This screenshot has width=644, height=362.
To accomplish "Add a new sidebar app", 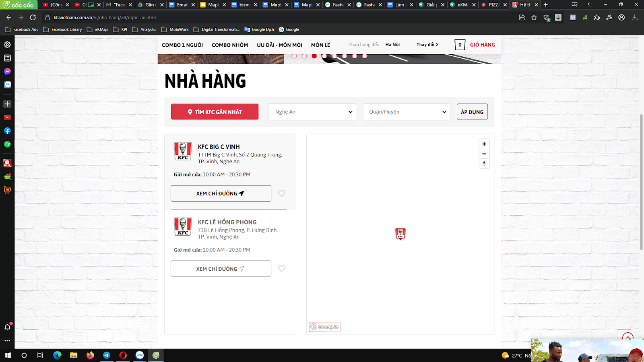I will tap(7, 104).
